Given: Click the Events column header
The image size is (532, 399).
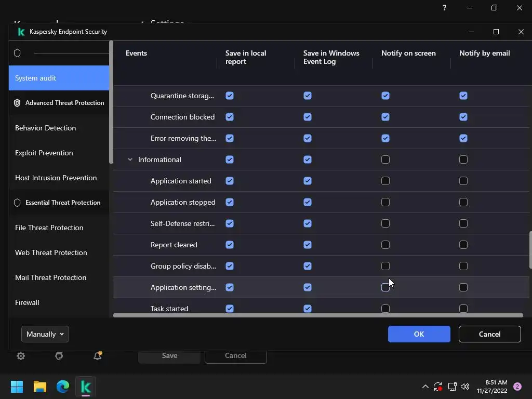Looking at the screenshot, I should click(x=136, y=54).
